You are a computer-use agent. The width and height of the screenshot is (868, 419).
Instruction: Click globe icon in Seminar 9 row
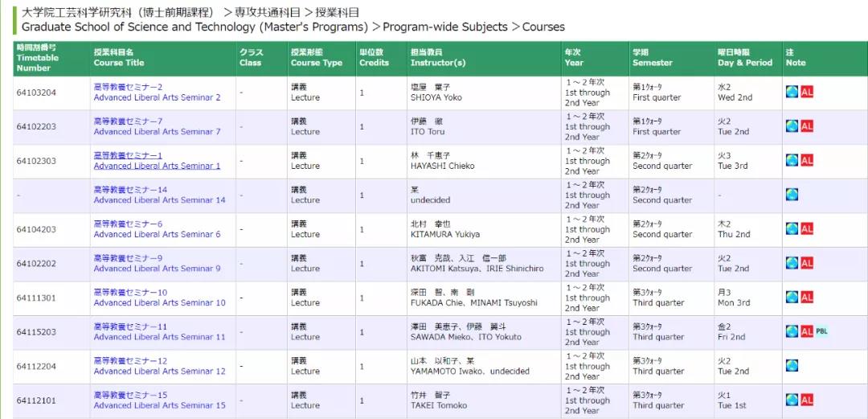click(x=792, y=263)
